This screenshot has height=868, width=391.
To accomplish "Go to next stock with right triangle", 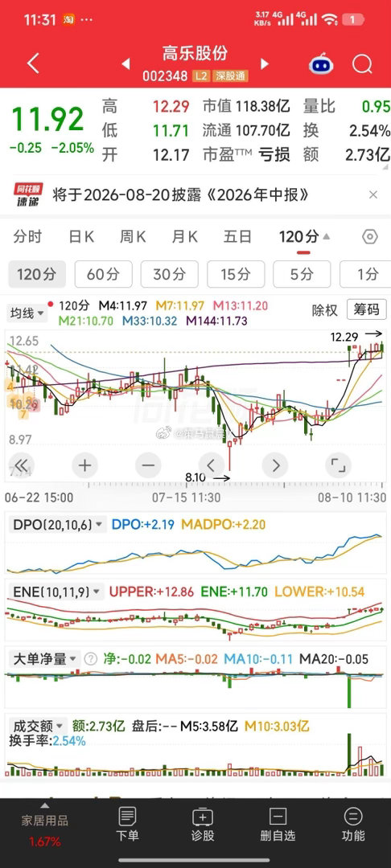I will click(265, 63).
